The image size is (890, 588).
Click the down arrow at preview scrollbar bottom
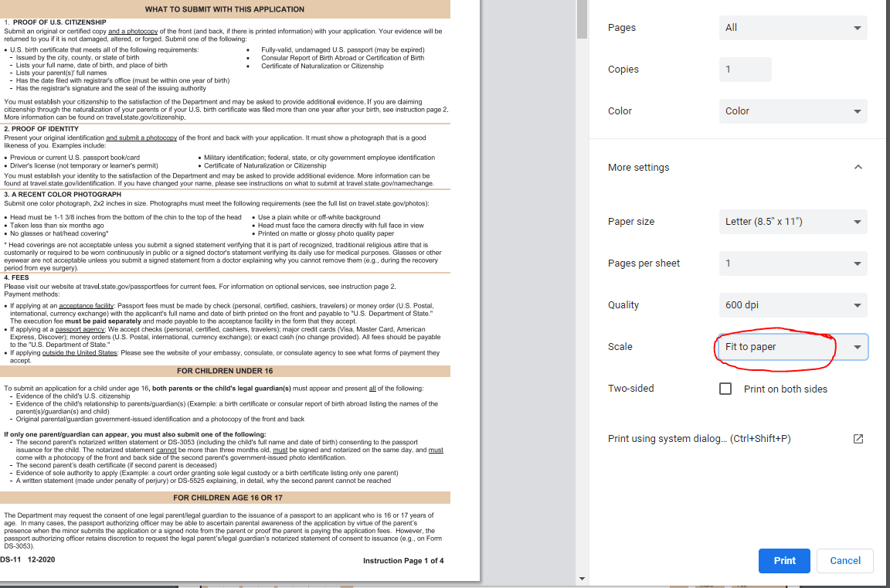tap(582, 577)
